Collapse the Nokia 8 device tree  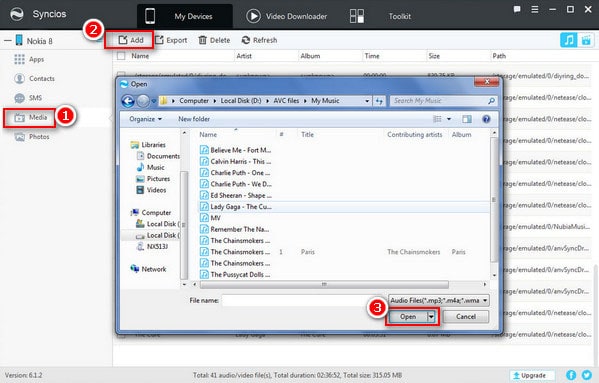click(x=7, y=41)
